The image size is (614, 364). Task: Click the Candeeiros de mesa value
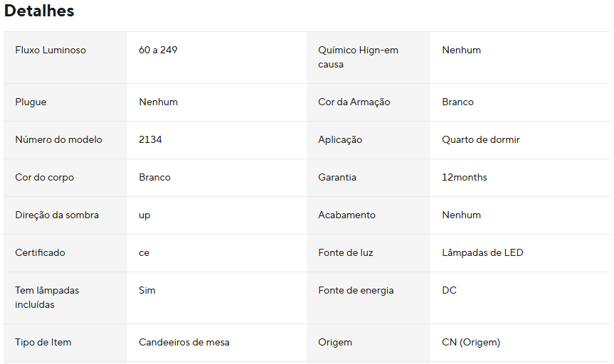(x=184, y=342)
